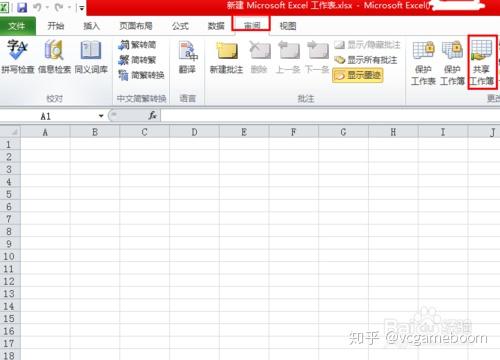Click the 拼写检查 spell check icon
Screen dimensions: 500x360
pos(17,56)
